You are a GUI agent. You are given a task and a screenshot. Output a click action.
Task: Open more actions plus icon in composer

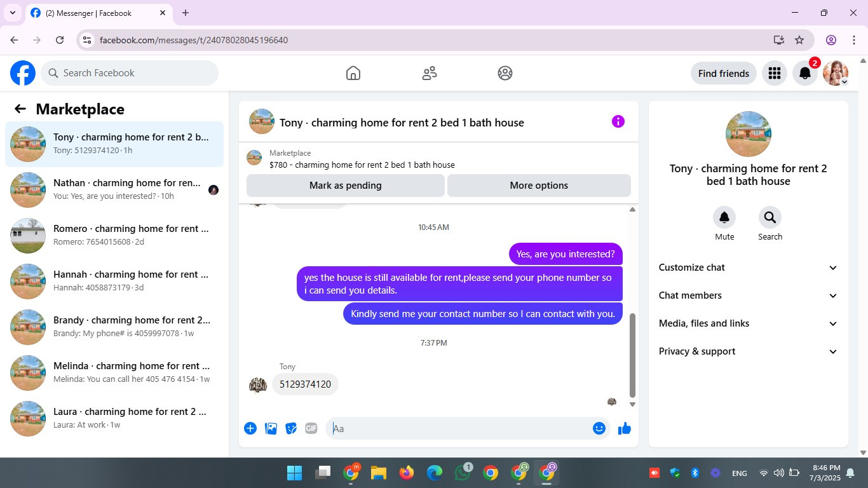click(x=250, y=428)
